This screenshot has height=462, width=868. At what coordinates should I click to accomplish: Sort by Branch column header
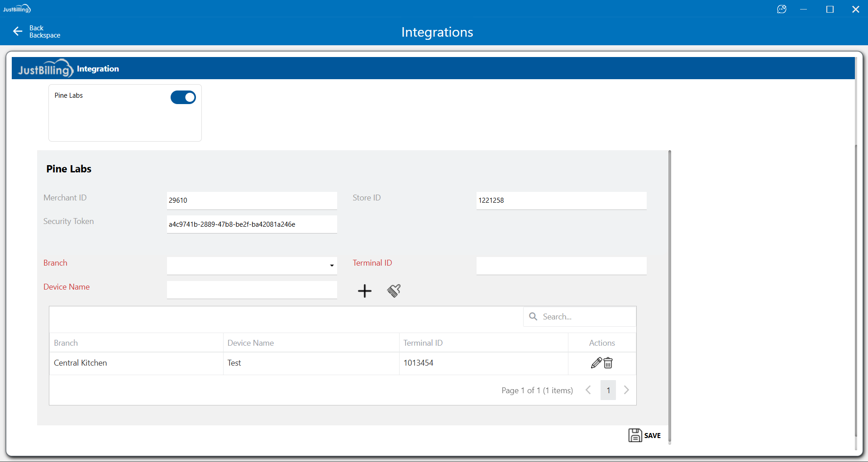[66, 343]
